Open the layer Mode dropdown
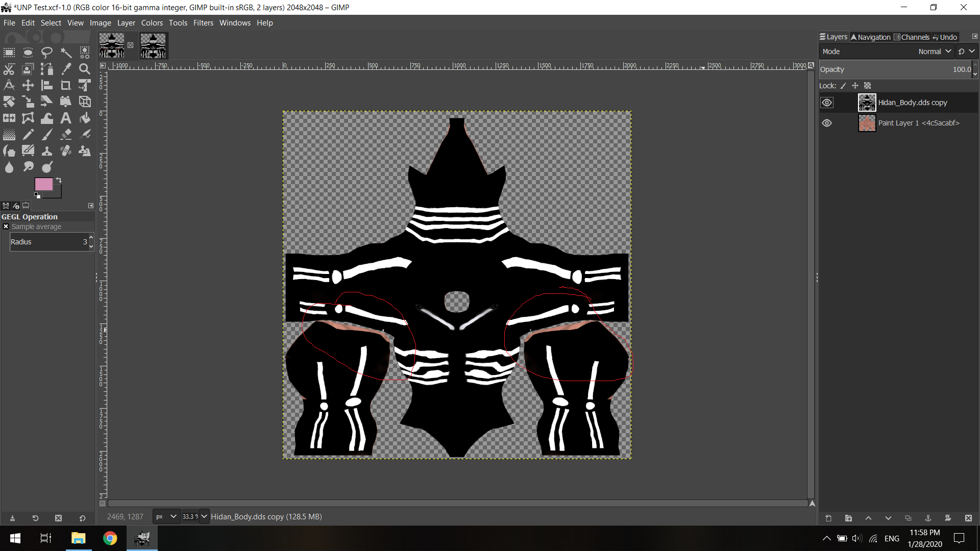This screenshot has width=980, height=551. click(x=886, y=52)
